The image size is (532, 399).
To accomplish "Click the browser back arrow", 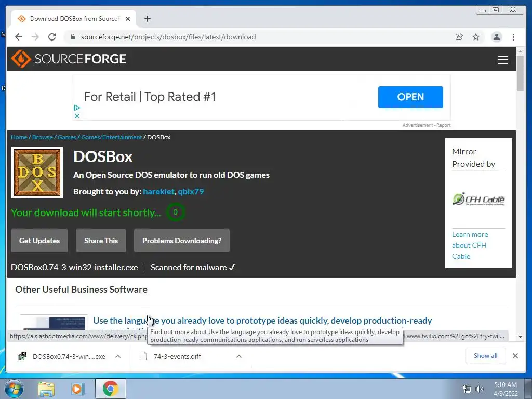I will [x=19, y=37].
